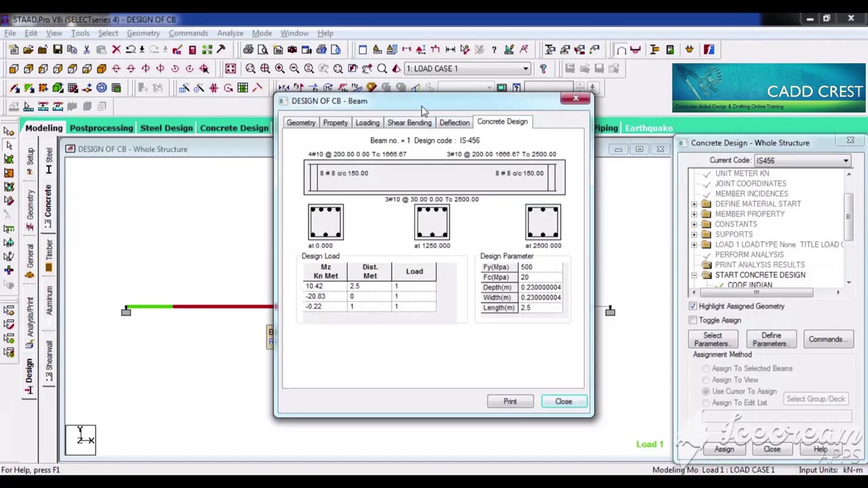Click the Zoom In magnifier icon
Viewport: 868px width, 488px height.
279,68
